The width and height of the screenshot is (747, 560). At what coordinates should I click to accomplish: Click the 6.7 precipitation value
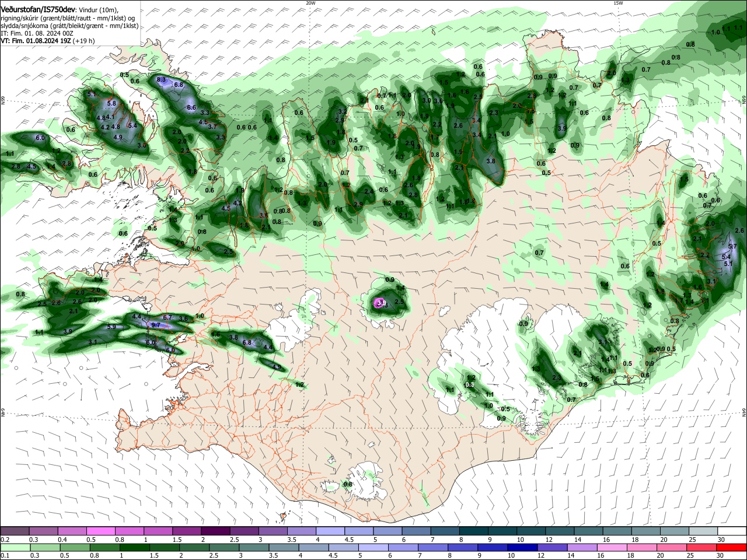167,317
